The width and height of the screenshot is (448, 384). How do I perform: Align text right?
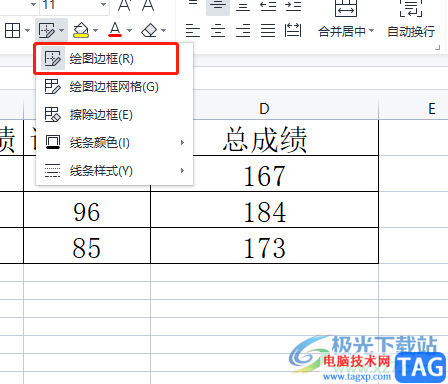[243, 31]
